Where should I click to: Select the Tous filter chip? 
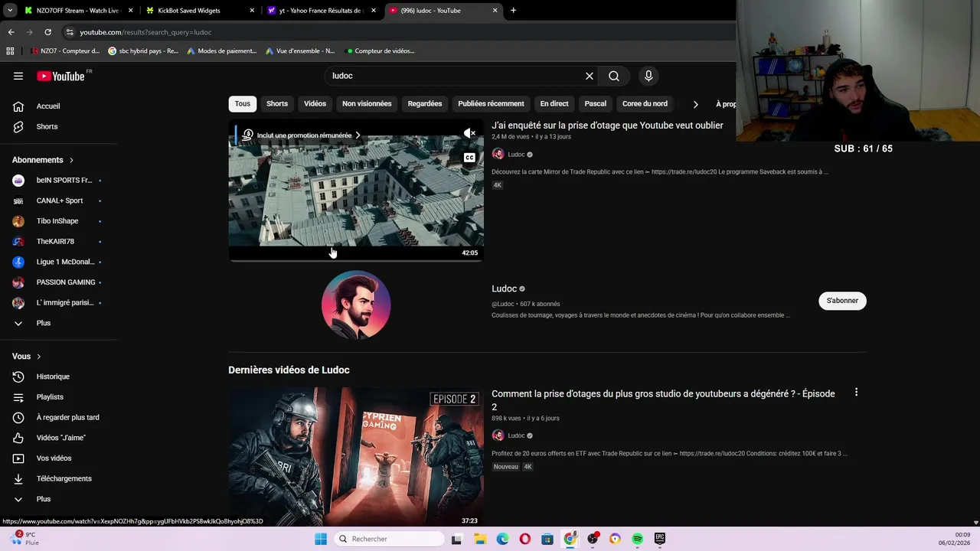(242, 104)
